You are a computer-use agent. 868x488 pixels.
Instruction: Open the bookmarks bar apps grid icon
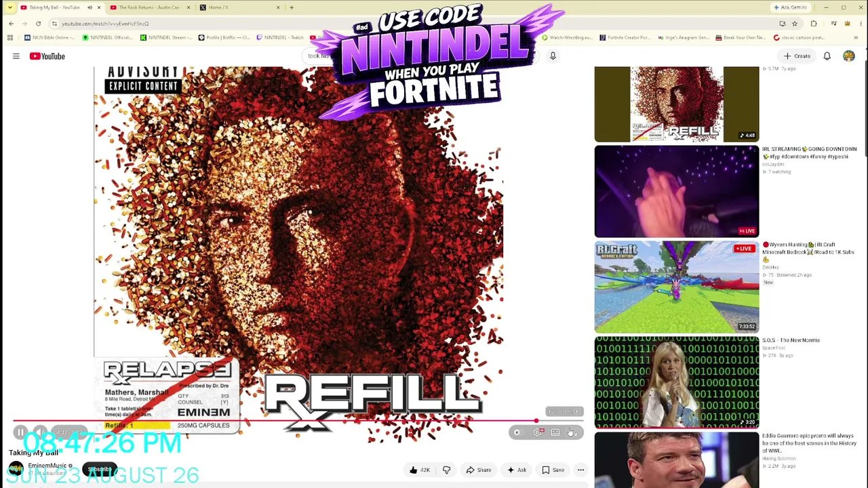(10, 38)
